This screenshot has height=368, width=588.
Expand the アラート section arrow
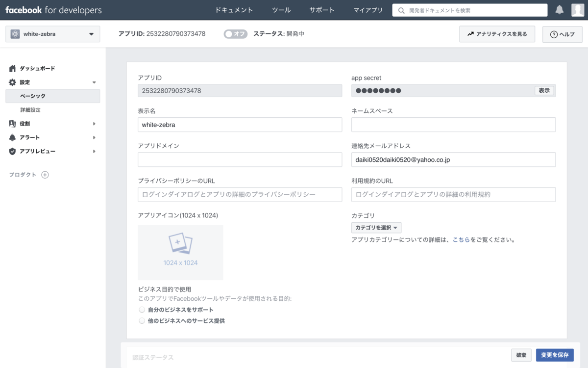94,137
